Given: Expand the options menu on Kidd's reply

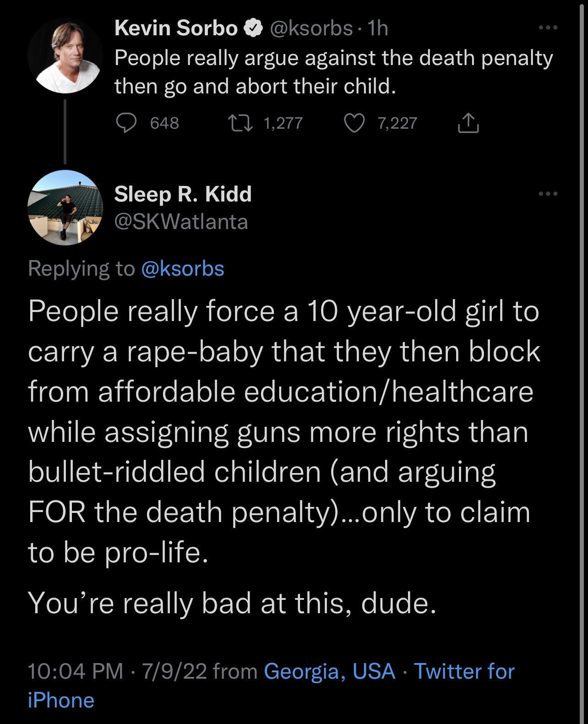Looking at the screenshot, I should pos(550,195).
